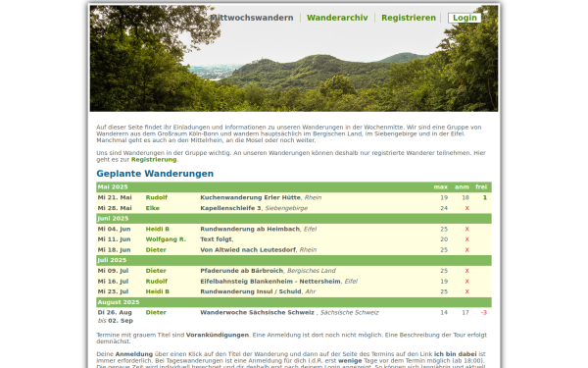Click the Login button
Screen dimensions: 588x368
click(x=465, y=18)
